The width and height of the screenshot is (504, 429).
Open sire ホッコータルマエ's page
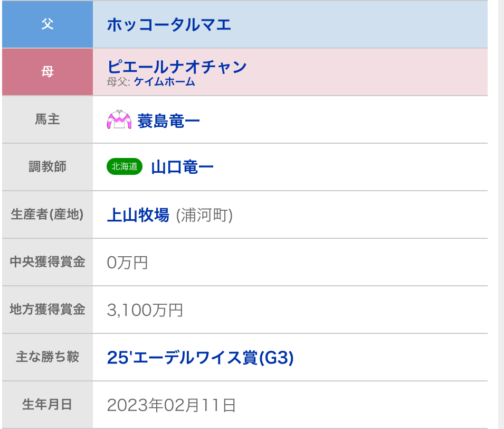coord(169,25)
